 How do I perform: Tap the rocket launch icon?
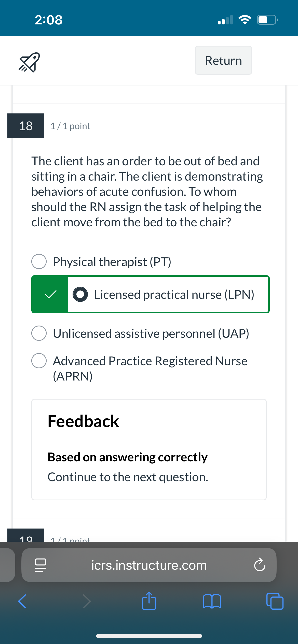coord(29,62)
